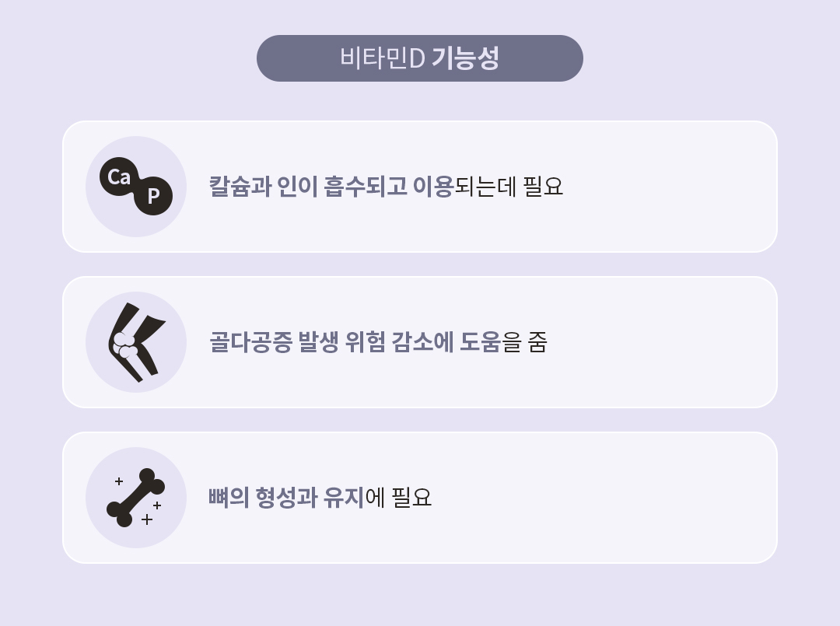Screen dimensions: 840x626
Task: Click the bone icon
Action: 135,498
